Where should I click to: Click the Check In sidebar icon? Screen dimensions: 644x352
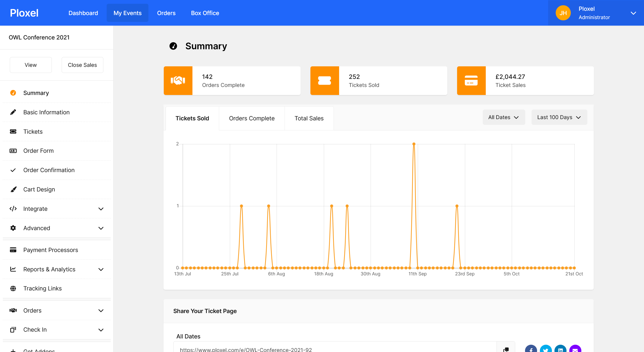[13, 329]
